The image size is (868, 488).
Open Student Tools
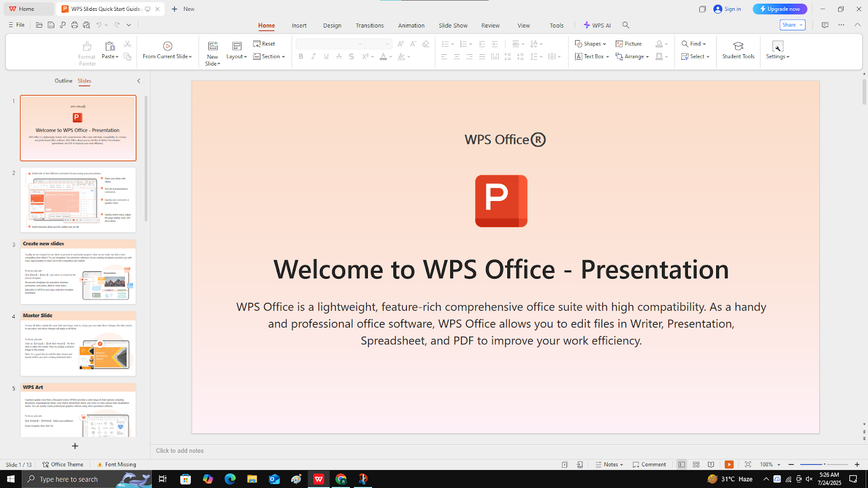738,50
